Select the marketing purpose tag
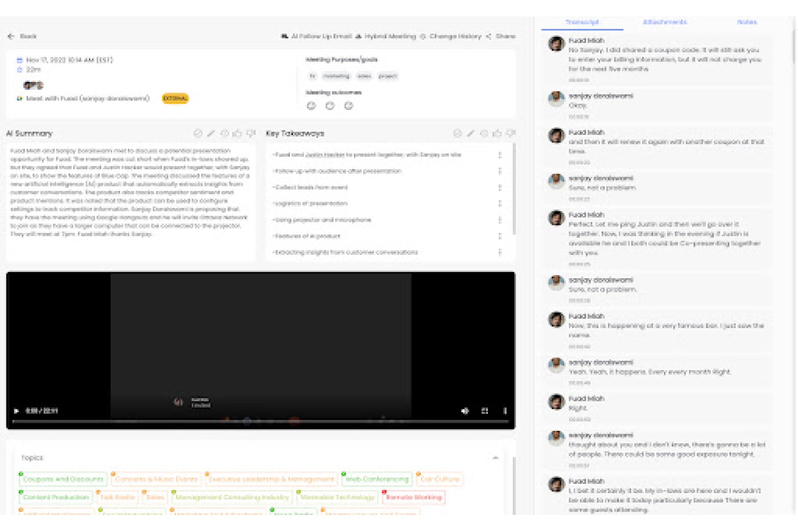This screenshot has width=798, height=532. pos(336,76)
